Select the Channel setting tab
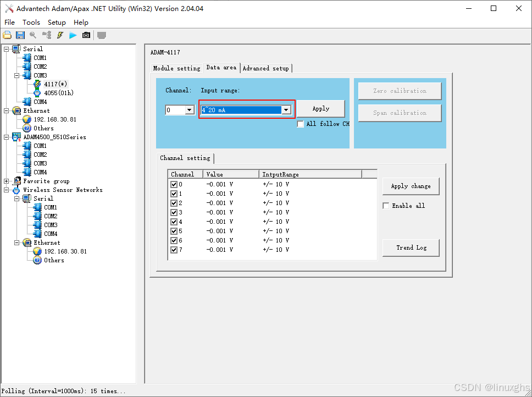The height and width of the screenshot is (397, 532). 185,158
